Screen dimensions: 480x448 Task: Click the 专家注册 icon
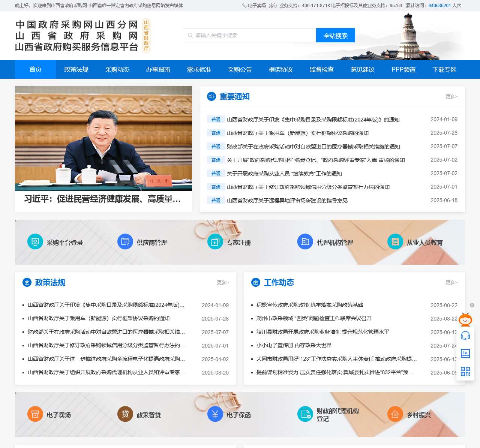215,242
